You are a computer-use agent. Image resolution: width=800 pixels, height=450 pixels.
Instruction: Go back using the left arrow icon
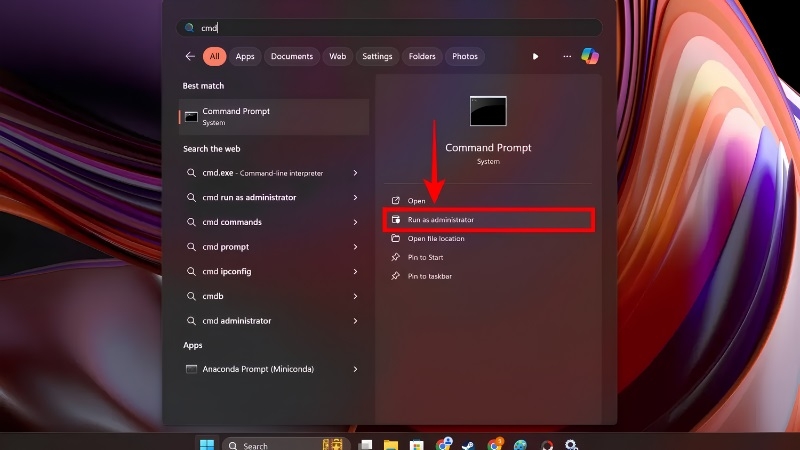pyautogui.click(x=190, y=56)
